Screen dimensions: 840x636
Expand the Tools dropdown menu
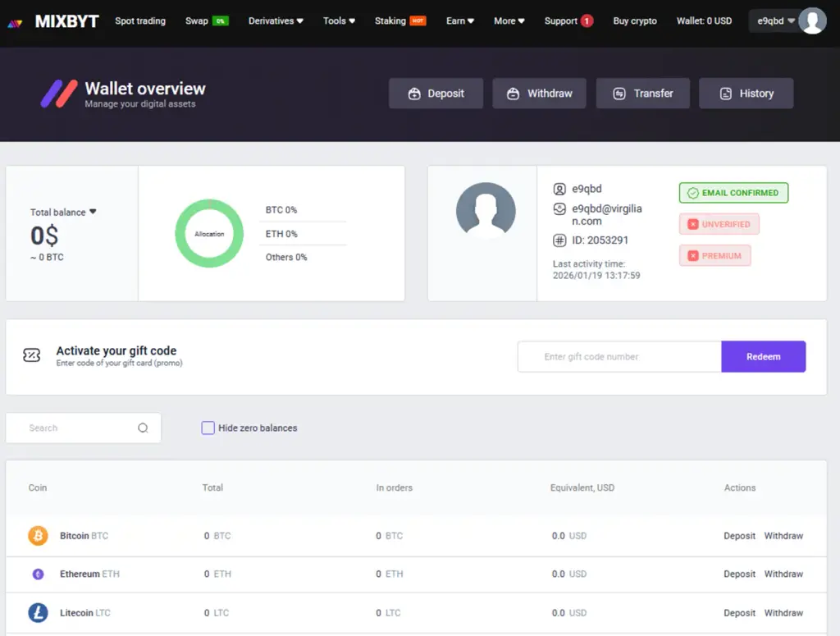[x=339, y=21]
